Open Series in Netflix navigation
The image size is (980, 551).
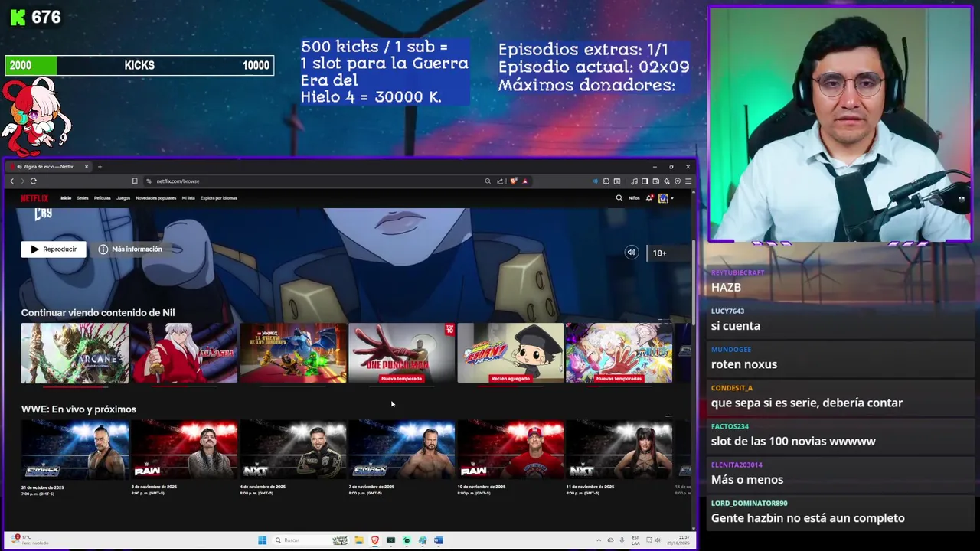coord(83,198)
